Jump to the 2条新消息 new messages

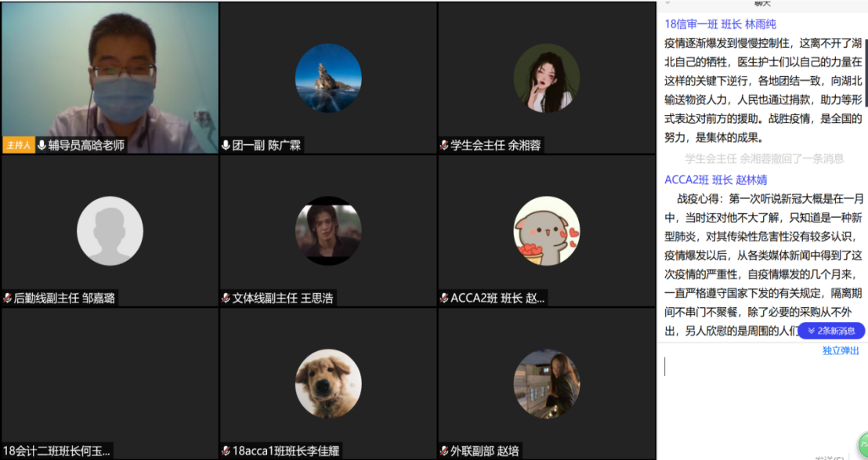coord(831,331)
